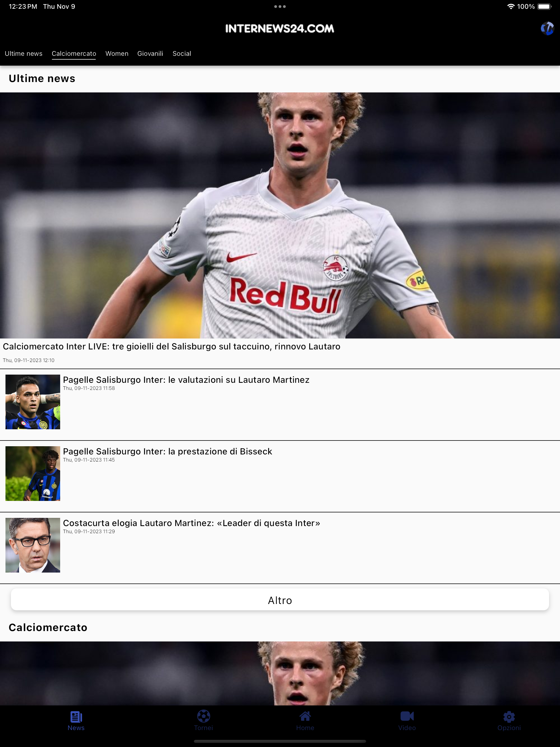Tap the Lautaro Martinez article thumbnail
560x747 pixels.
point(33,402)
